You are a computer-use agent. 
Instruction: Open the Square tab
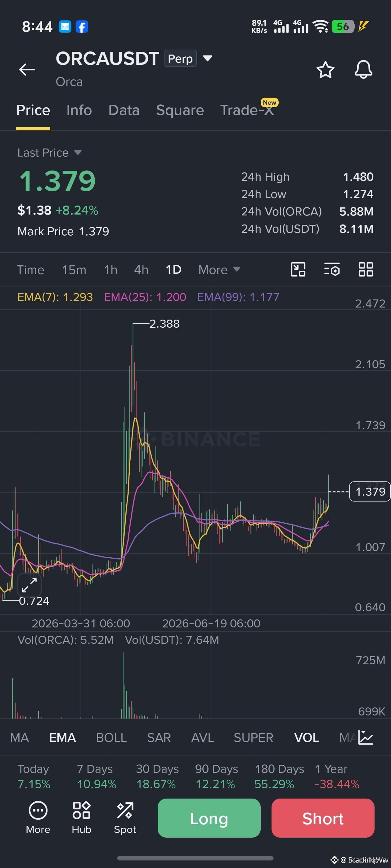180,110
